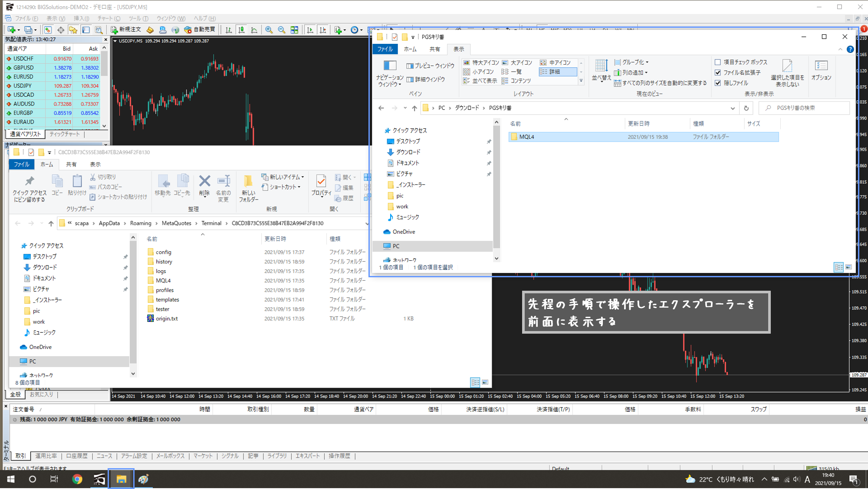Screen dimensions: 868x489
Task: Toggle the 隠しファイル checkbox
Action: pos(718,83)
